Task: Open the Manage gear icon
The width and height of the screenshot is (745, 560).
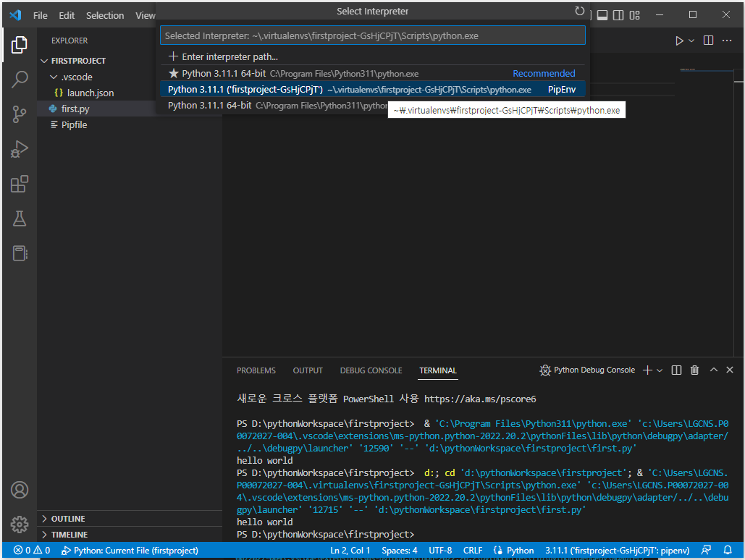Action: tap(19, 525)
